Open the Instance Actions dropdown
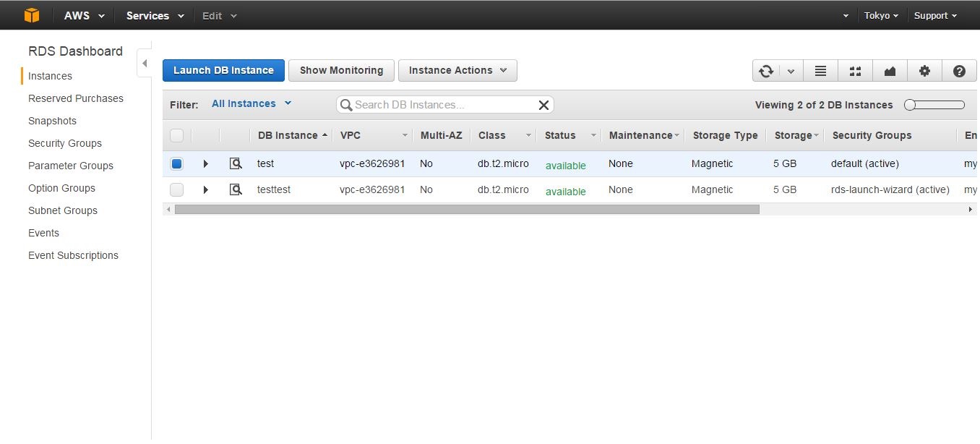 coord(457,70)
